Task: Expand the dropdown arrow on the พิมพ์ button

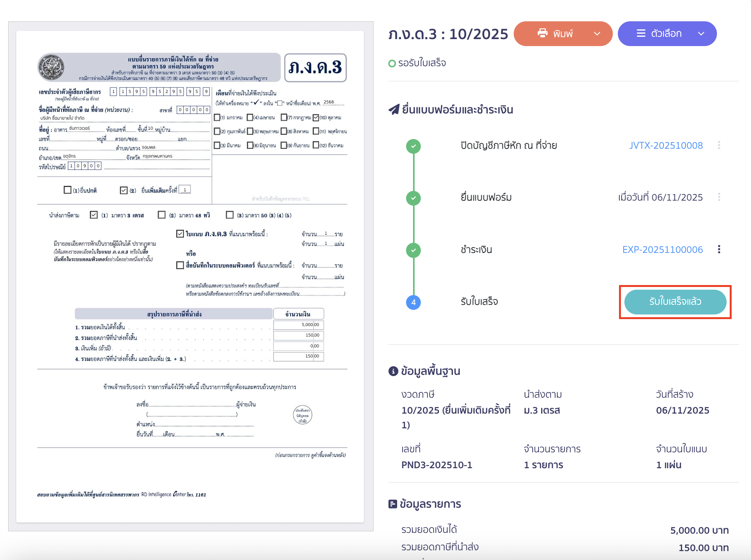Action: click(x=597, y=34)
